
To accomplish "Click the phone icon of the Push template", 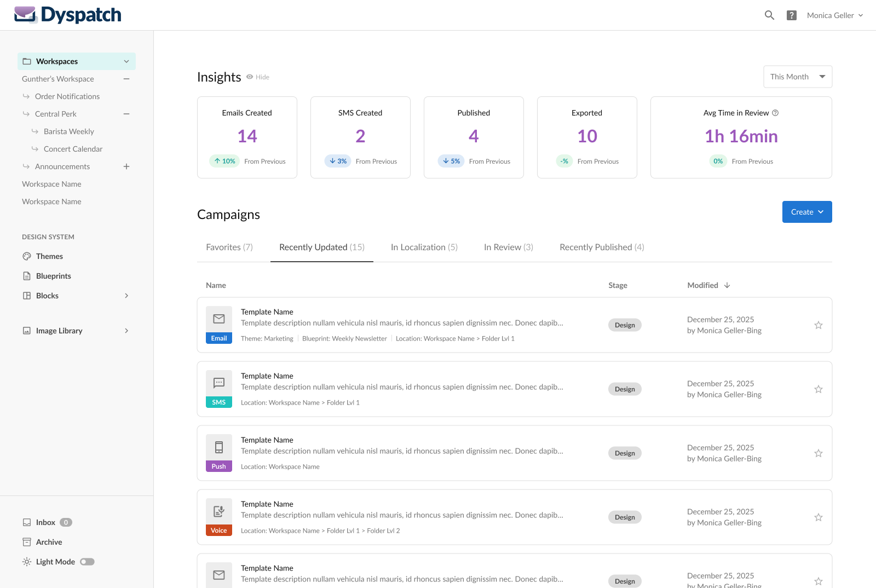I will point(219,447).
